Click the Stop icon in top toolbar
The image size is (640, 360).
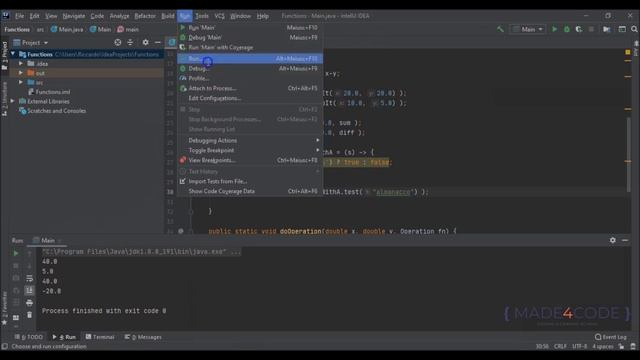(x=591, y=29)
